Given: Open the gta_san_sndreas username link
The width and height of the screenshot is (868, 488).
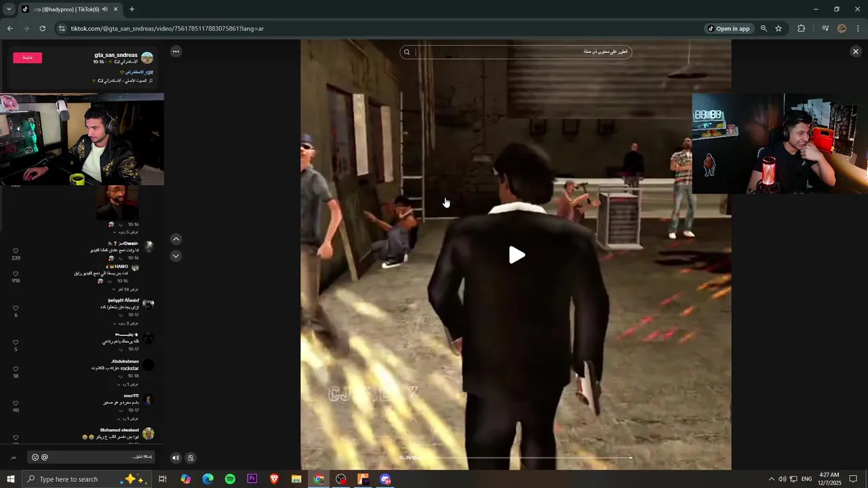Looking at the screenshot, I should [x=116, y=55].
